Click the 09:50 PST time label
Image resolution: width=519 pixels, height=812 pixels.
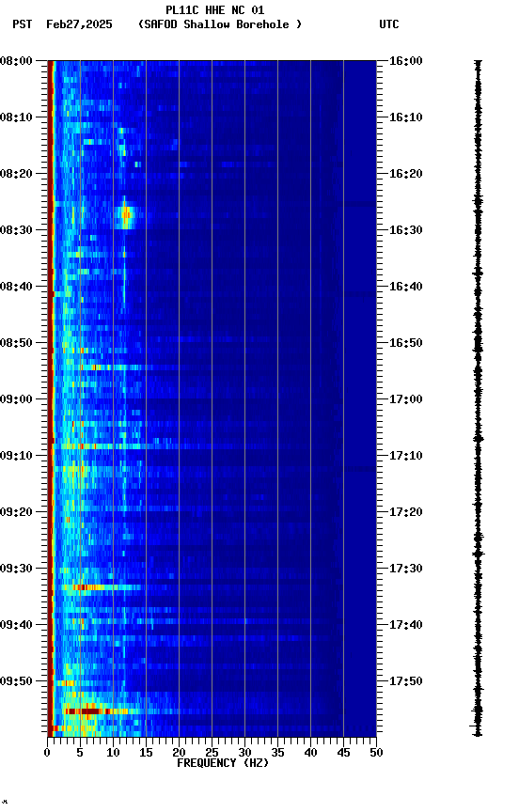[16, 681]
